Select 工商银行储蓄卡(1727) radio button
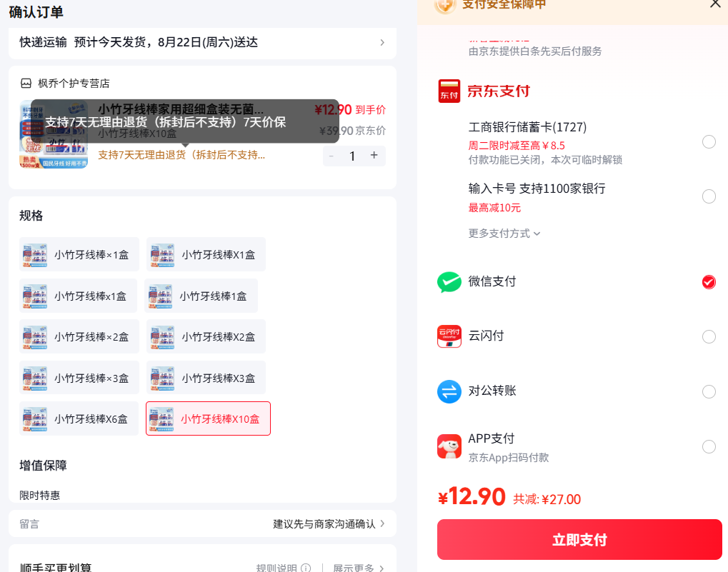 point(709,142)
